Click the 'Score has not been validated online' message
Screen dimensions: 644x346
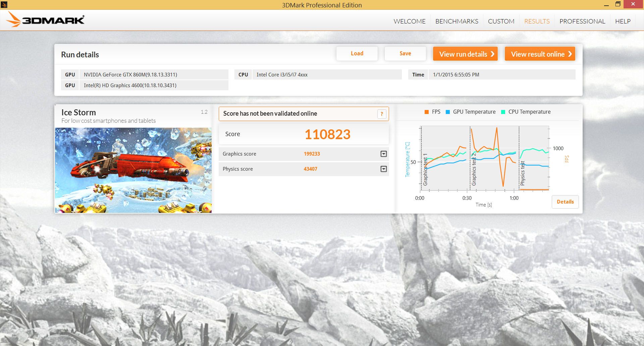[270, 114]
